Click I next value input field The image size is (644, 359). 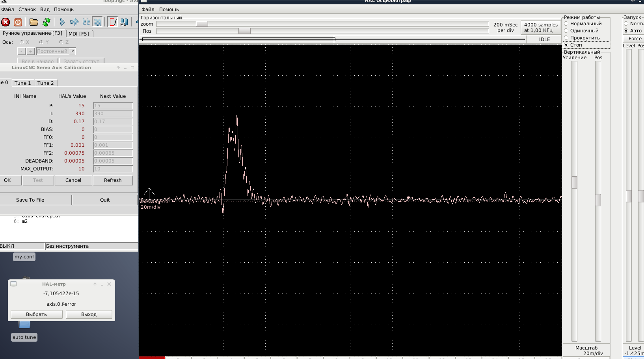click(113, 114)
